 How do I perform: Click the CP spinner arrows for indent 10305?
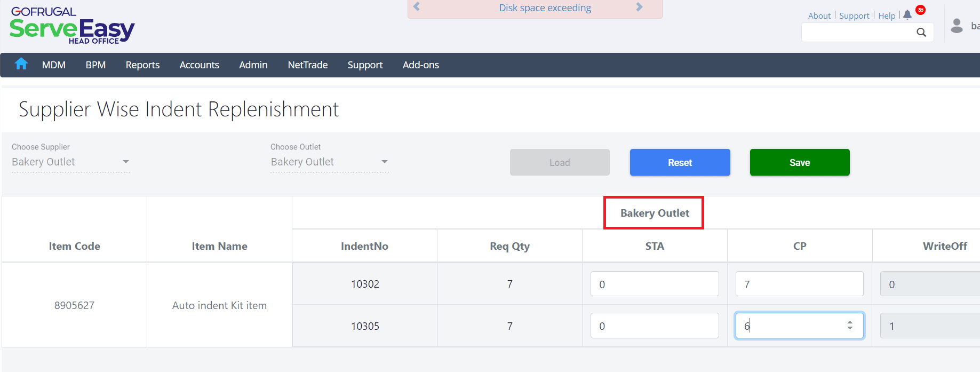pyautogui.click(x=850, y=326)
